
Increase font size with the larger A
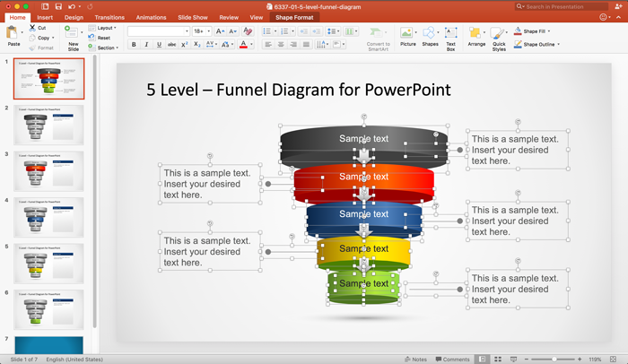click(x=220, y=31)
